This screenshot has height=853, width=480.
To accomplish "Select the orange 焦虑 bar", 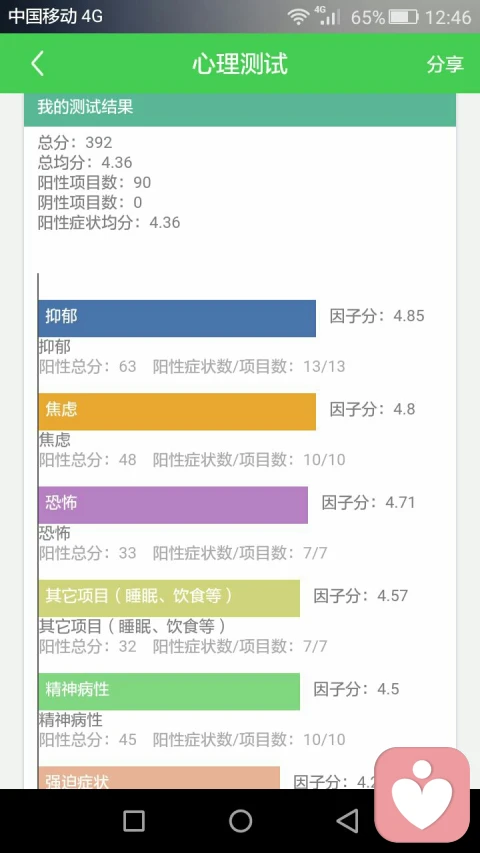I will (177, 411).
